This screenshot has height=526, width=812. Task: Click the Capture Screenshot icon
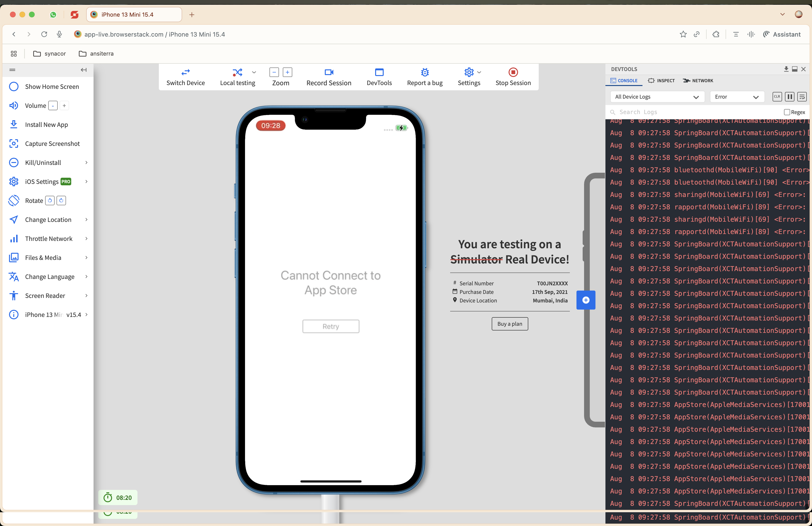pyautogui.click(x=14, y=144)
